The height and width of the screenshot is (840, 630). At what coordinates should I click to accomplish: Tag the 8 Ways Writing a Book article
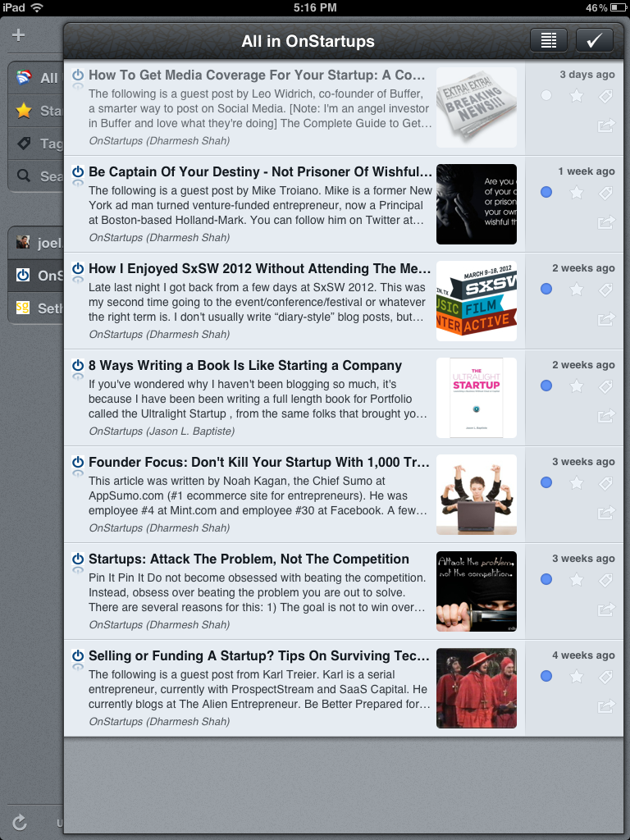[606, 386]
